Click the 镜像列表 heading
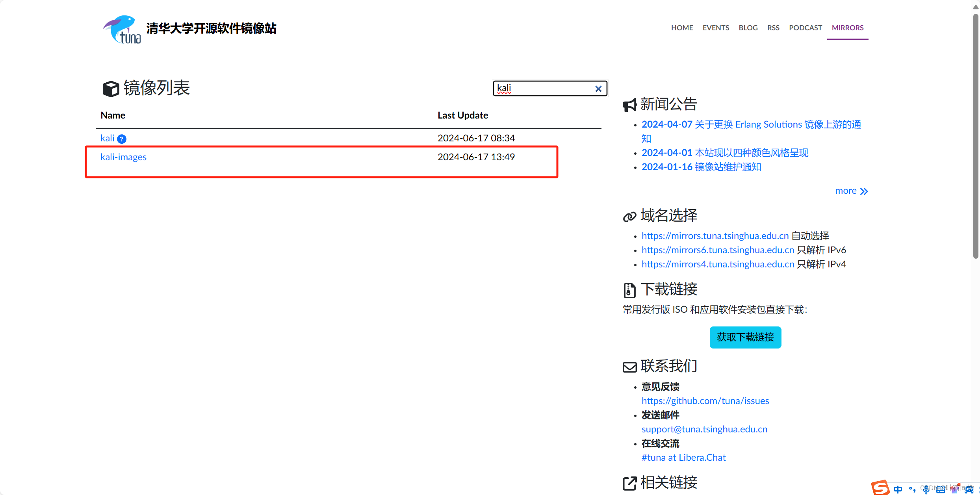Image resolution: width=980 pixels, height=495 pixels. tap(157, 88)
